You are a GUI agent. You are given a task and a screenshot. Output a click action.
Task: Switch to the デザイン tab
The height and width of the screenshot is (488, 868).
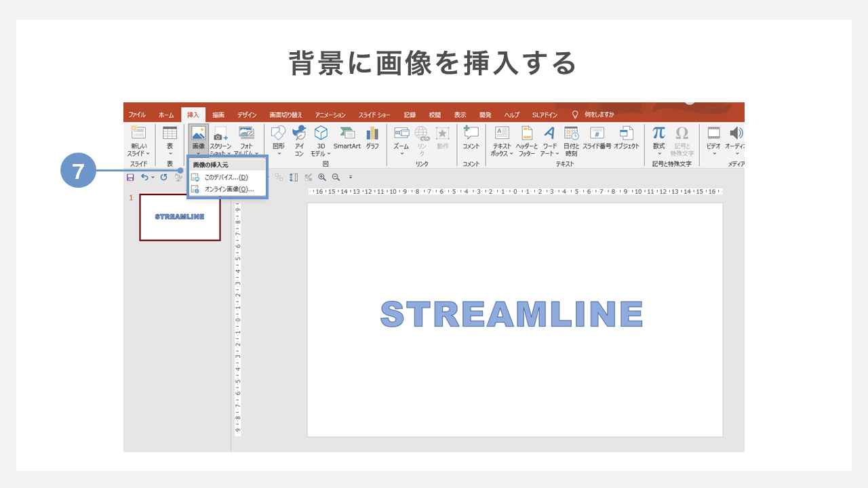247,115
